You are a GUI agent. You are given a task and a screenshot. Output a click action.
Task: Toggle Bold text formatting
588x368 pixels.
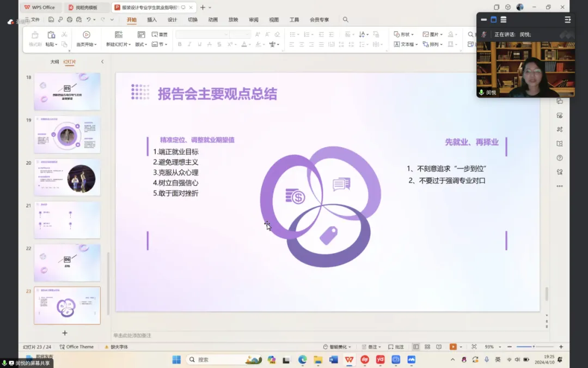pos(180,44)
